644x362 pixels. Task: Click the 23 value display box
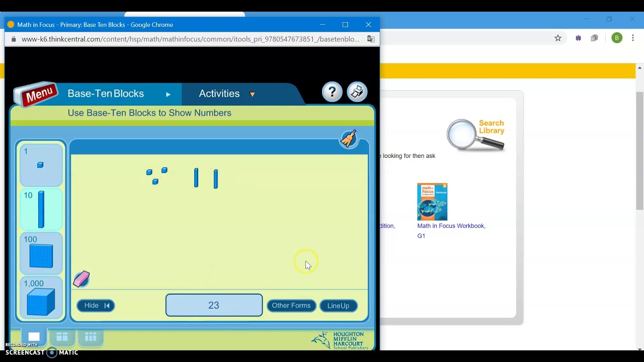pos(214,305)
